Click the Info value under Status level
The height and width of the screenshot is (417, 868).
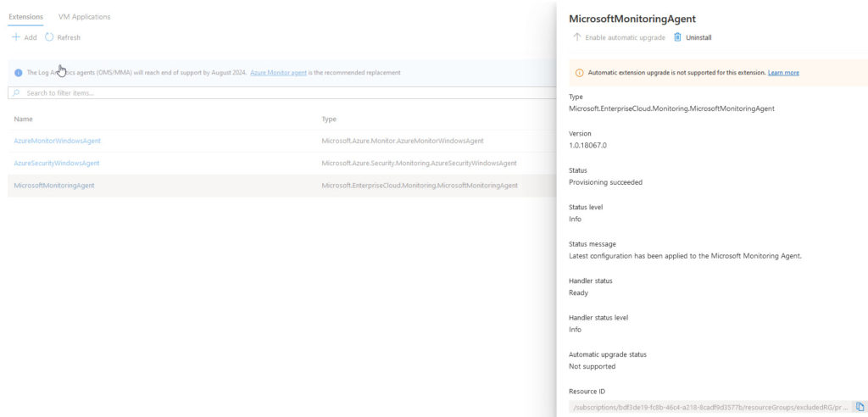click(576, 220)
